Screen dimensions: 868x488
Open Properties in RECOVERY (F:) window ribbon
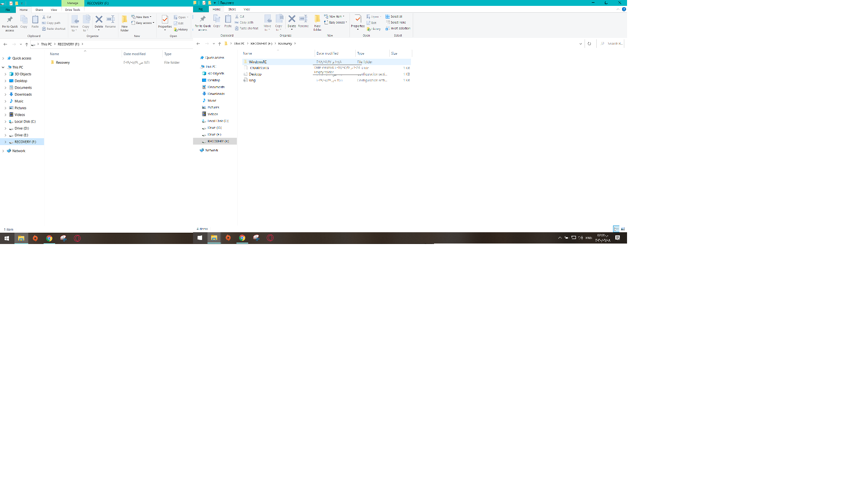coord(165,22)
